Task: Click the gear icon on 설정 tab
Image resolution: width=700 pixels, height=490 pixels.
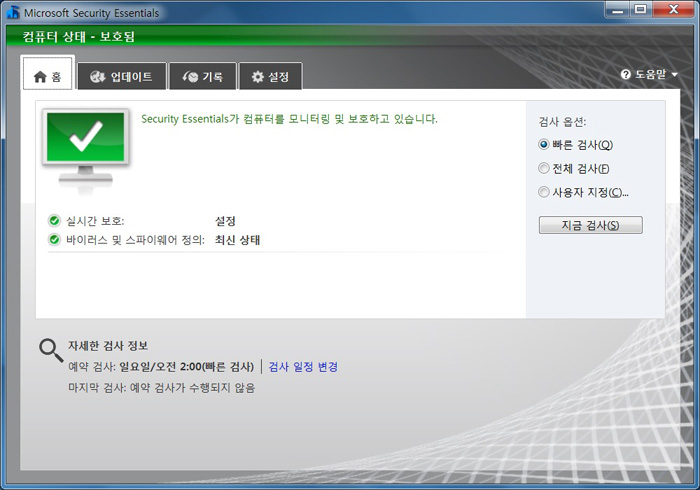Action: pyautogui.click(x=257, y=76)
